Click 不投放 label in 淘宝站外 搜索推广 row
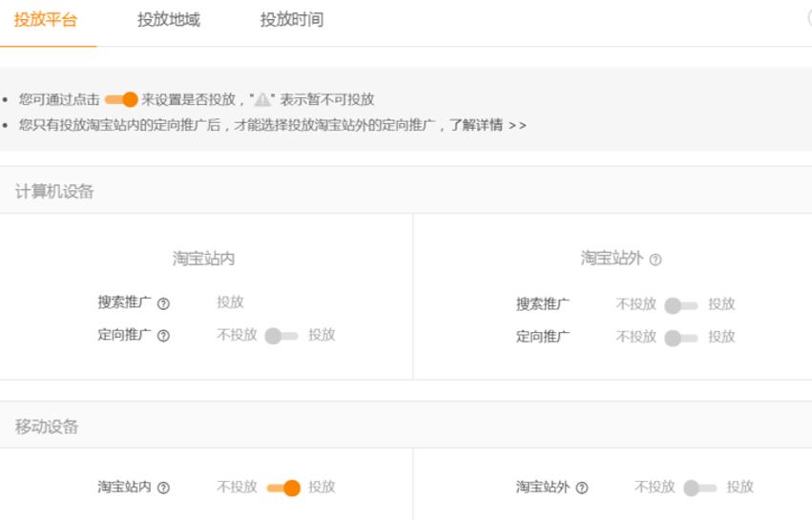This screenshot has width=812, height=520. point(635,304)
